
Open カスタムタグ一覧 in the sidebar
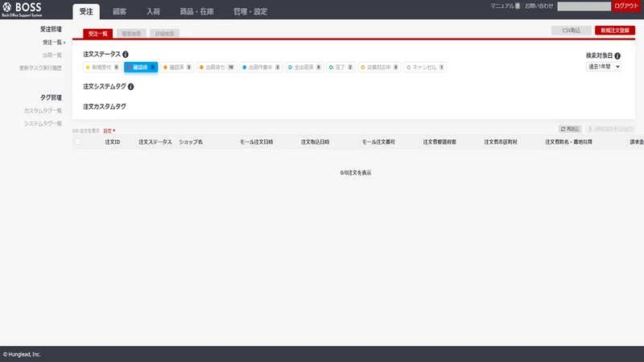pyautogui.click(x=43, y=111)
